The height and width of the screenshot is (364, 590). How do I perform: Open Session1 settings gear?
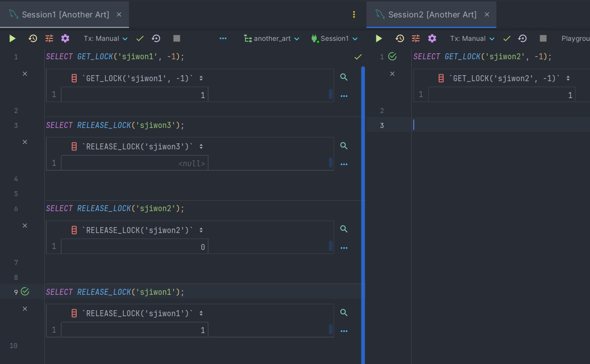tap(65, 38)
